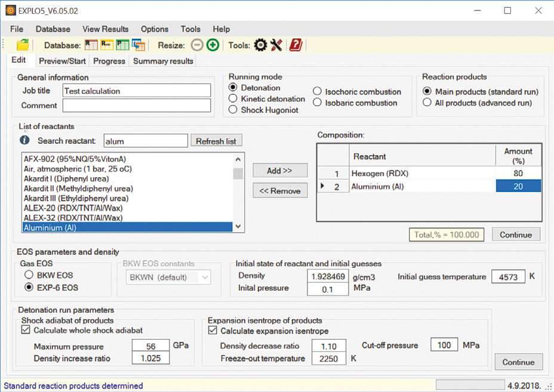Click the EXPLO5 app icon in title bar
The width and height of the screenshot is (554, 392).
pos(11,10)
